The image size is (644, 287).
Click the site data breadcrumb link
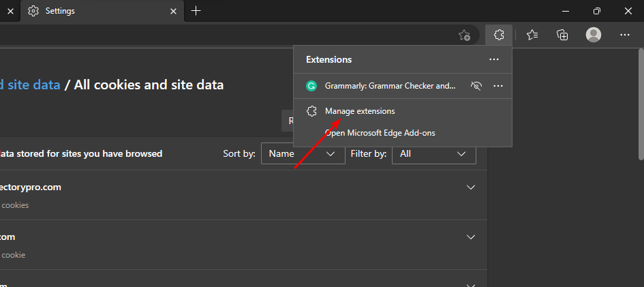pyautogui.click(x=31, y=85)
